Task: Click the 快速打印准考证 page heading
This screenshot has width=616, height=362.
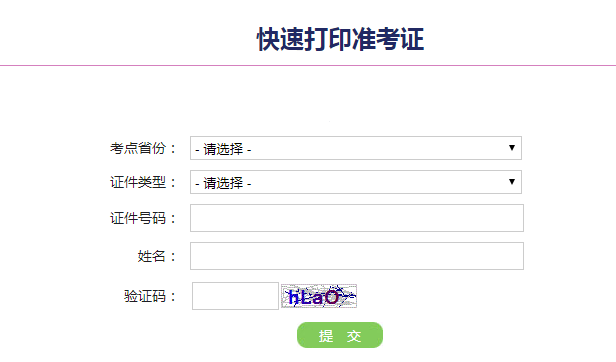Action: point(340,39)
